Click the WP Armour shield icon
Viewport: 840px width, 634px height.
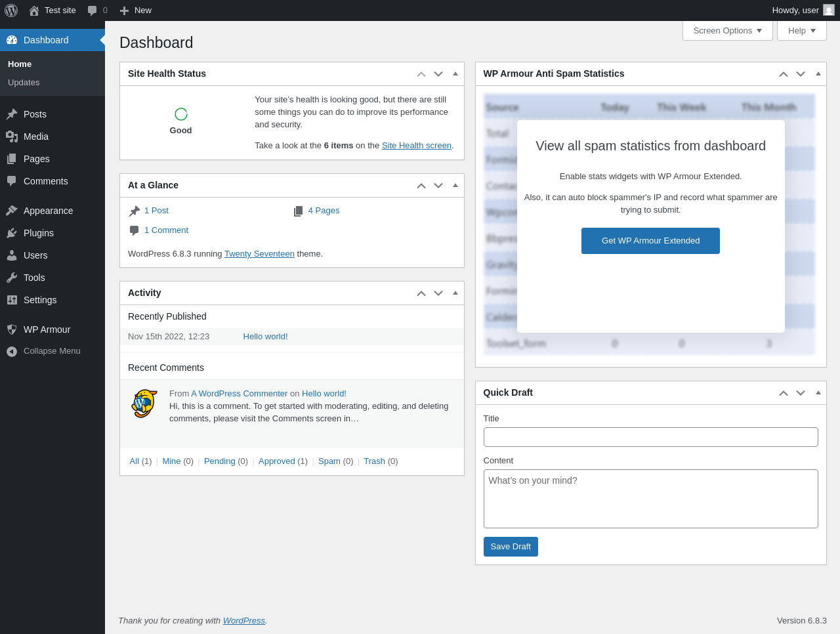[12, 329]
